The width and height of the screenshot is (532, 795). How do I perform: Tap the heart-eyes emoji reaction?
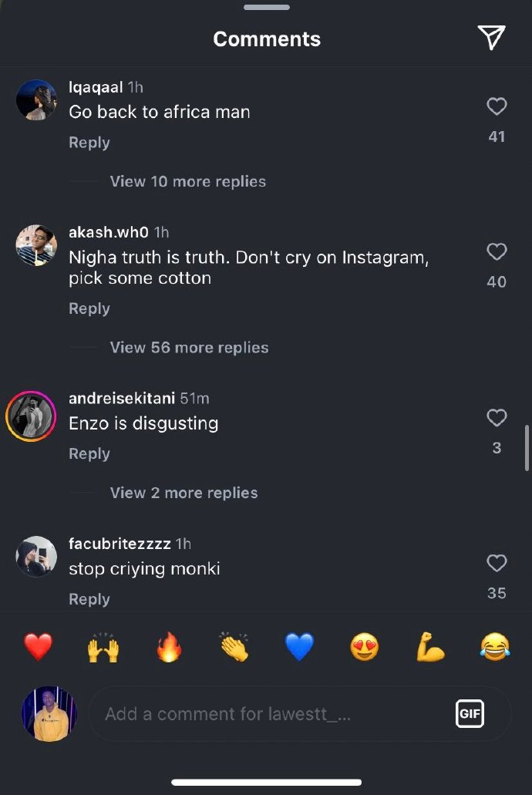tap(365, 648)
